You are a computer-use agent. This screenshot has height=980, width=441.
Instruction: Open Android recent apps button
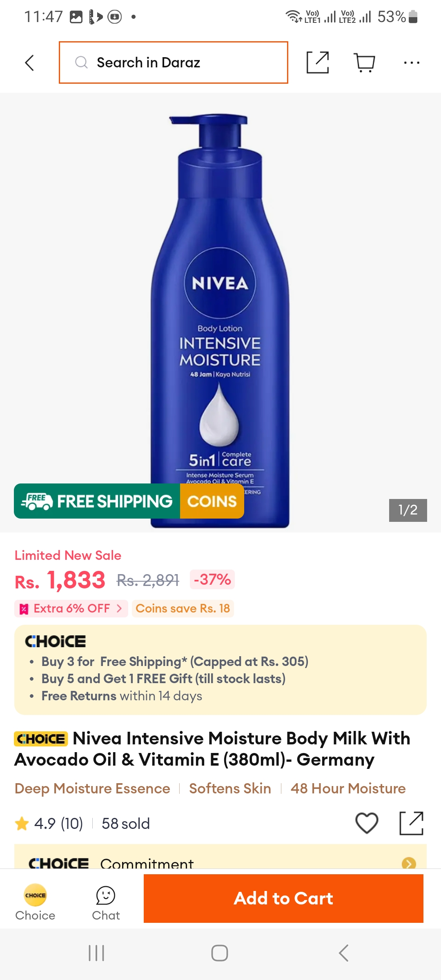point(96,953)
